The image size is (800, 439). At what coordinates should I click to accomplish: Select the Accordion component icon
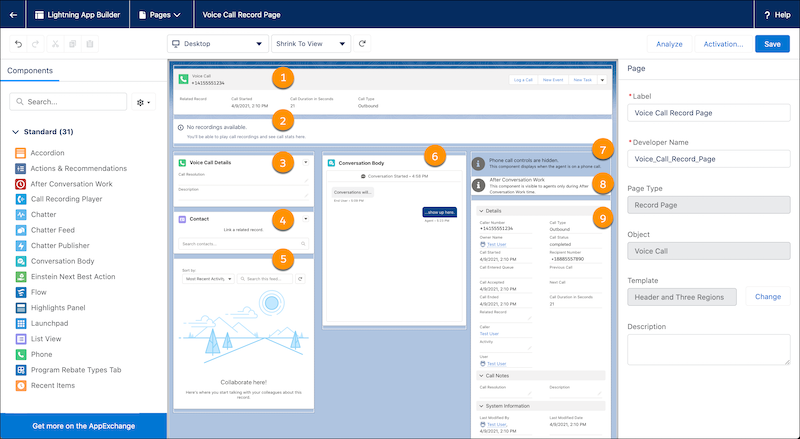(x=21, y=152)
